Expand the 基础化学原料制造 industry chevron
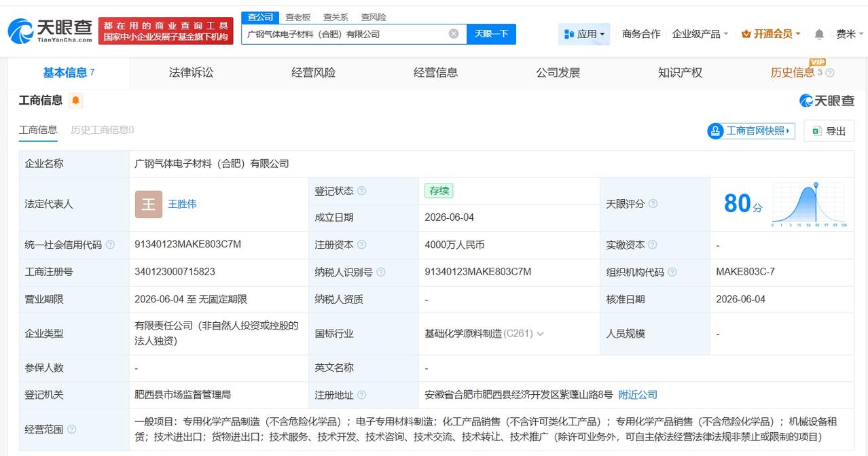 coord(540,334)
